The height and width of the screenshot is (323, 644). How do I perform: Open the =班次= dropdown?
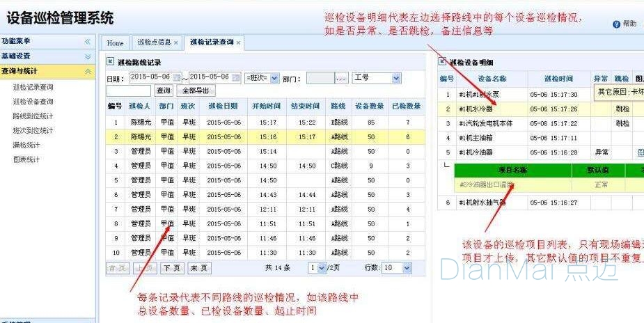(x=262, y=78)
